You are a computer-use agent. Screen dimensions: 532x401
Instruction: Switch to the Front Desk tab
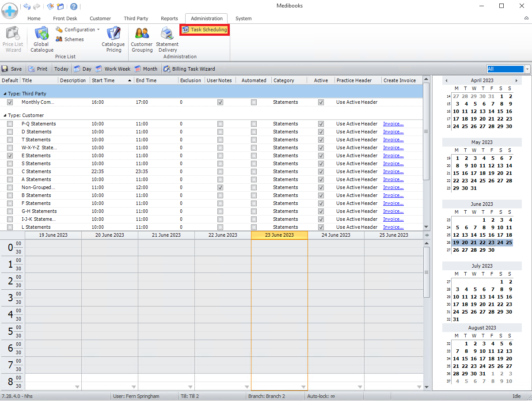point(65,19)
